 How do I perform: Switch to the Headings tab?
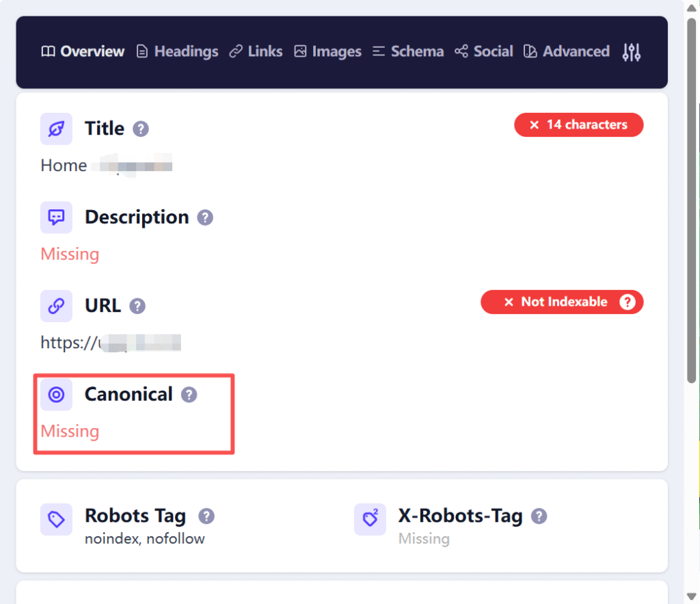[177, 51]
